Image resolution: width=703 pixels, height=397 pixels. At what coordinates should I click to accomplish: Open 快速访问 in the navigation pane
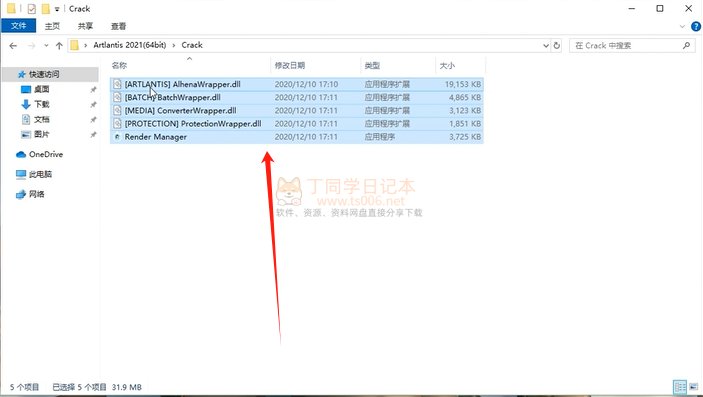click(44, 74)
